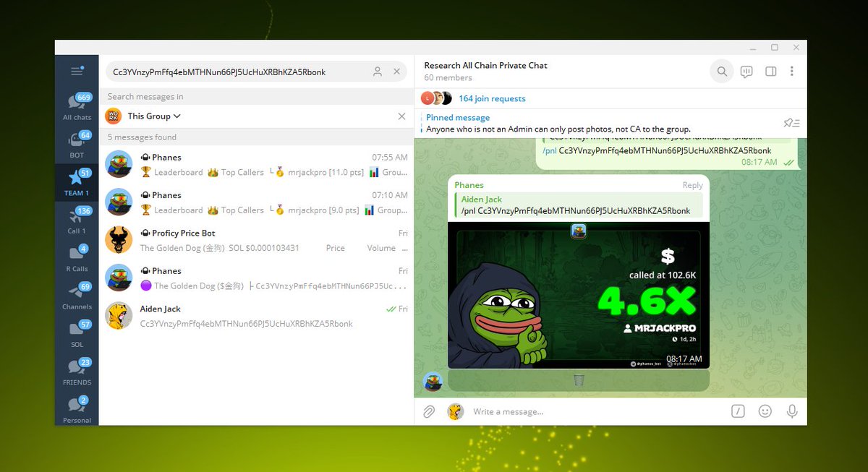Open the emoji picker smiley icon

765,411
